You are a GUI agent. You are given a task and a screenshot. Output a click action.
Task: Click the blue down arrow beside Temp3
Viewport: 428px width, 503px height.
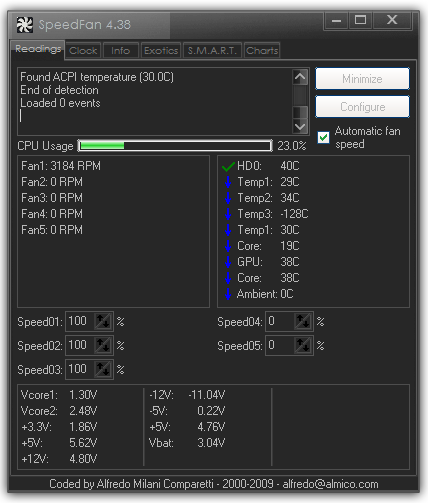coord(228,214)
